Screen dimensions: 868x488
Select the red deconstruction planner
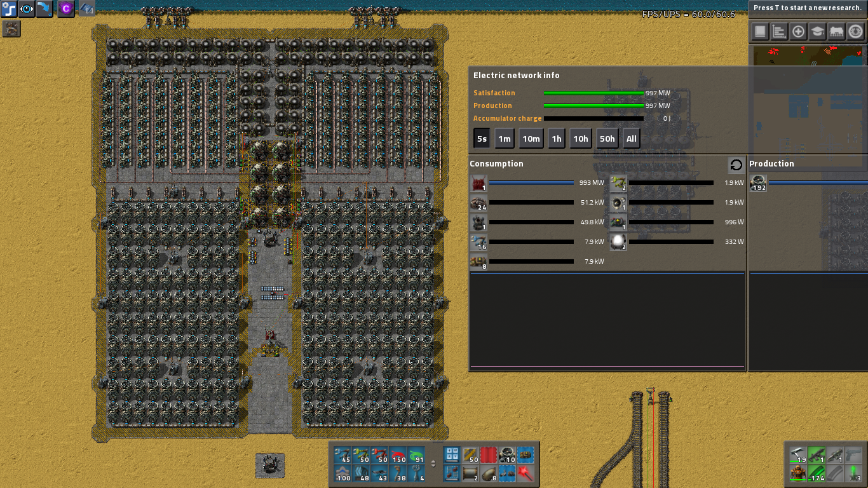tap(489, 455)
